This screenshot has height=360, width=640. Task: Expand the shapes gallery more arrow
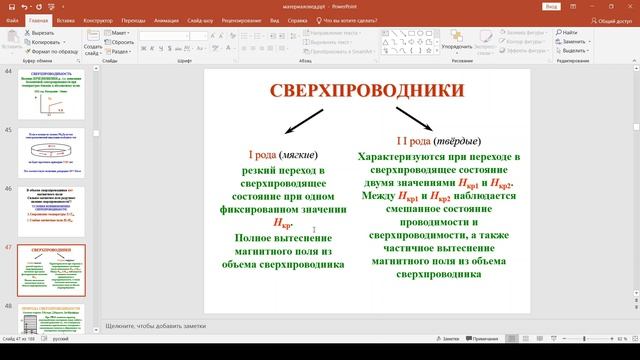[x=437, y=51]
